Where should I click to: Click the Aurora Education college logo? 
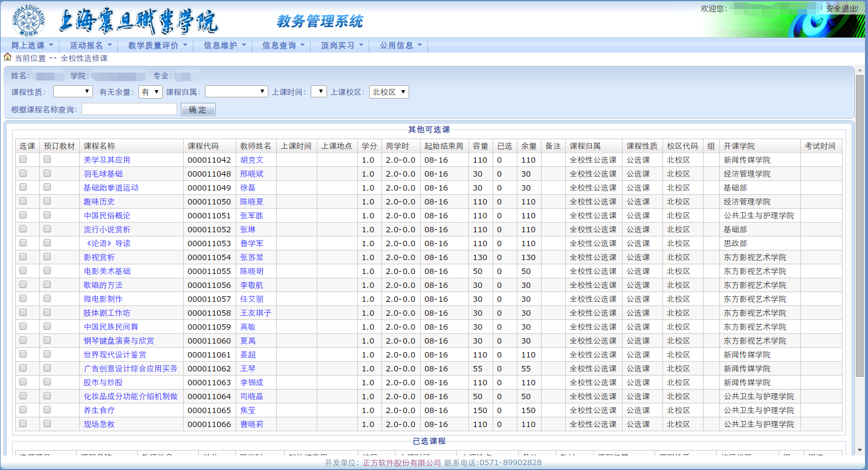[x=28, y=20]
